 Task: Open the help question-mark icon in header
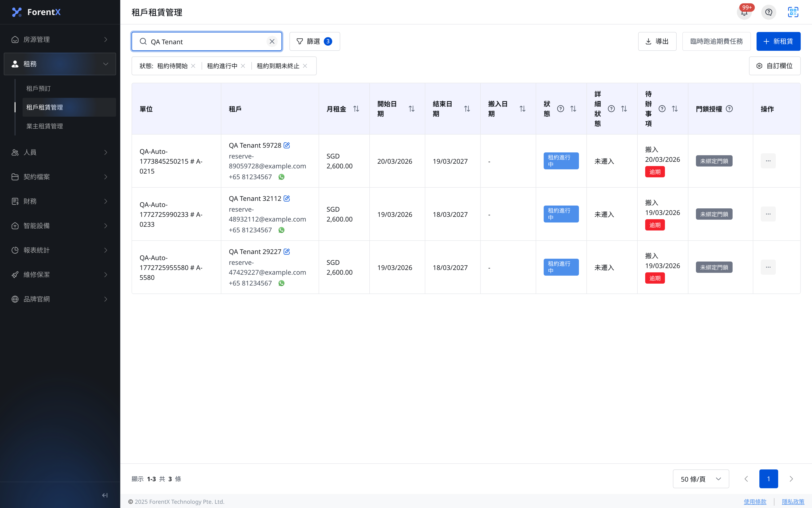coord(769,12)
